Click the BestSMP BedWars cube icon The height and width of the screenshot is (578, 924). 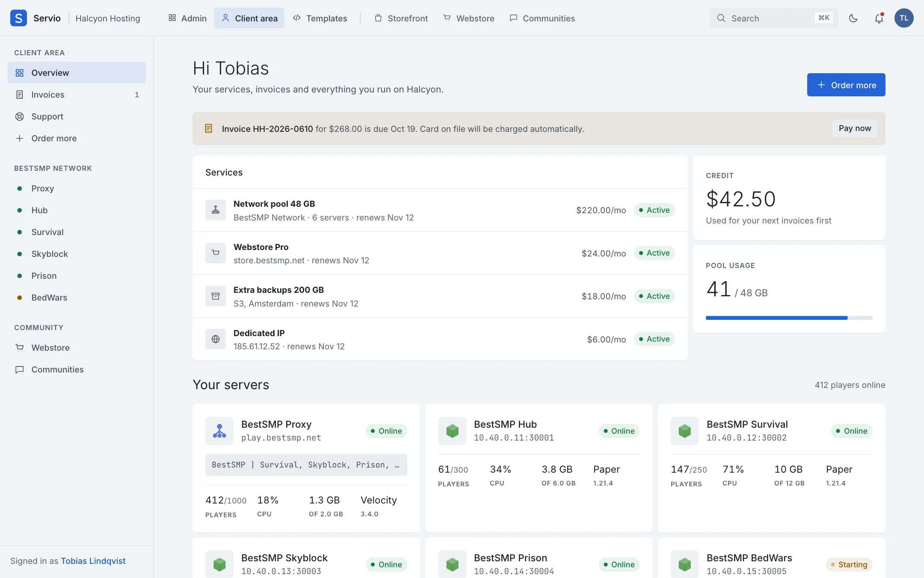(x=685, y=564)
